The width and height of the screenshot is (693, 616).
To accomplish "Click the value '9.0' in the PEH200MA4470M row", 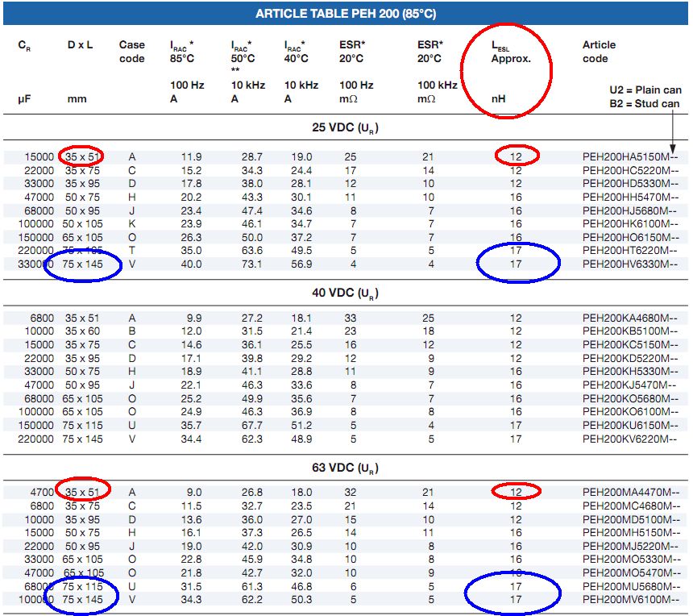I will coord(194,492).
